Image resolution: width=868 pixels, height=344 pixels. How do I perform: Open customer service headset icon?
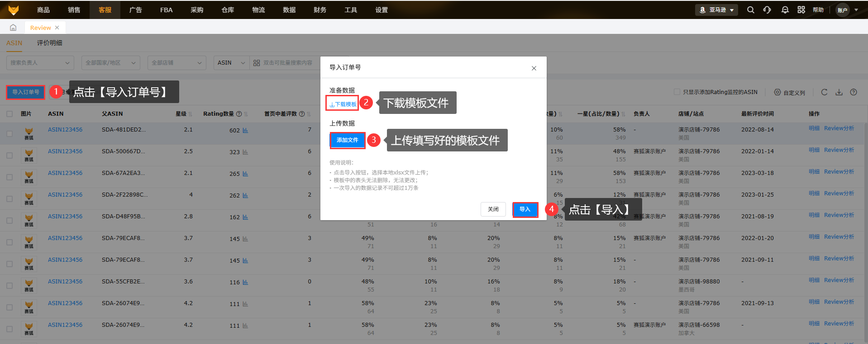click(767, 10)
